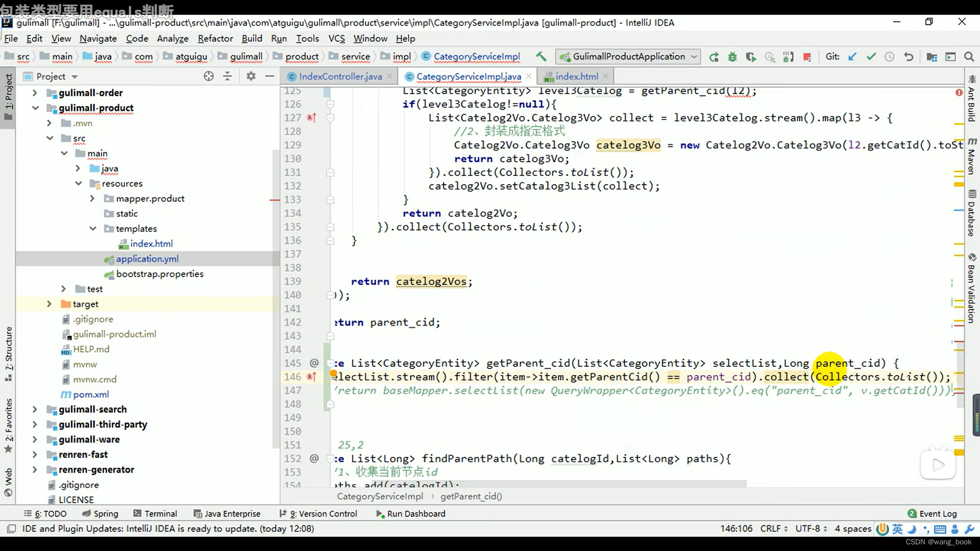Open the Database side panel
Viewport: 980px width, 551px height.
click(x=971, y=213)
